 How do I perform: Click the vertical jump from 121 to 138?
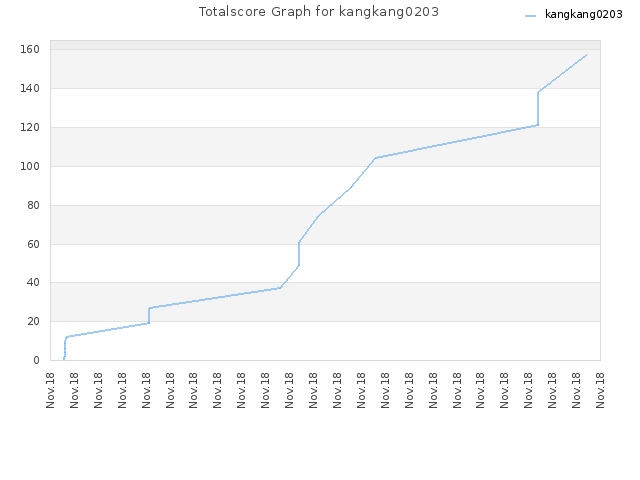(x=538, y=109)
